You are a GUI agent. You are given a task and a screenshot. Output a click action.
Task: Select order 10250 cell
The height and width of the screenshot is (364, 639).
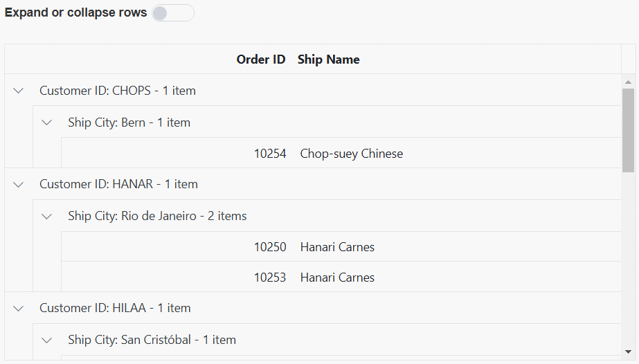point(270,247)
